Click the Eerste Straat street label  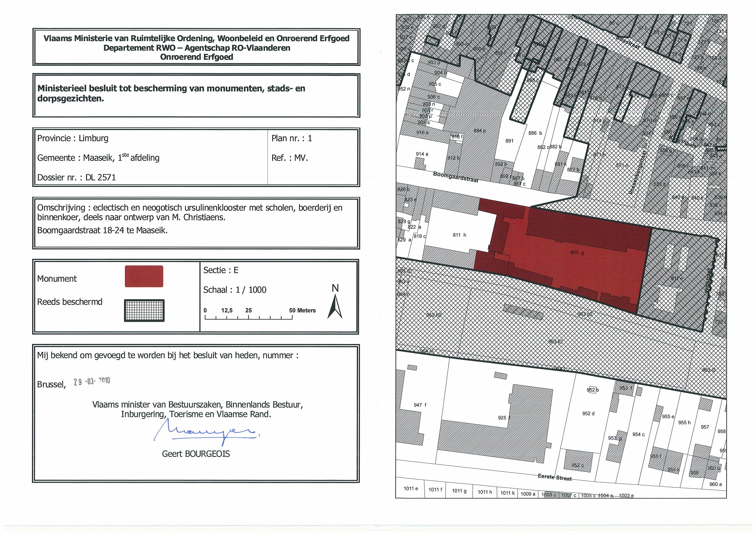coord(555,477)
